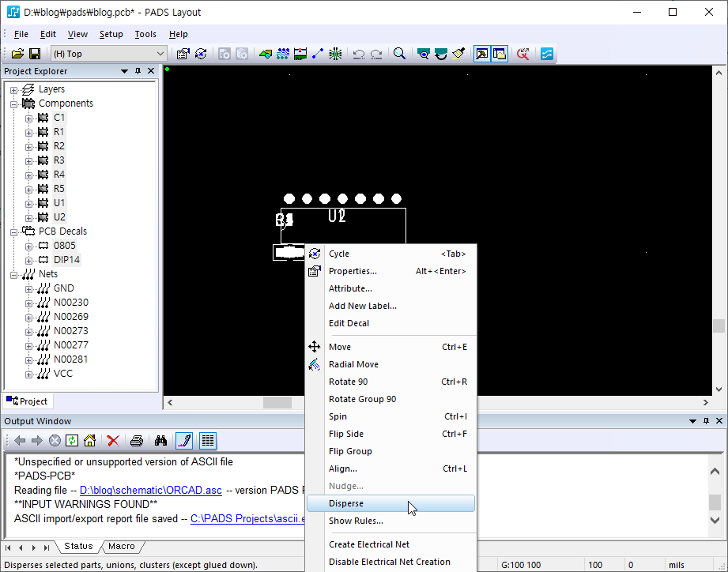Screen dimensions: 728x572
Task: Open the File menu
Action: point(21,34)
